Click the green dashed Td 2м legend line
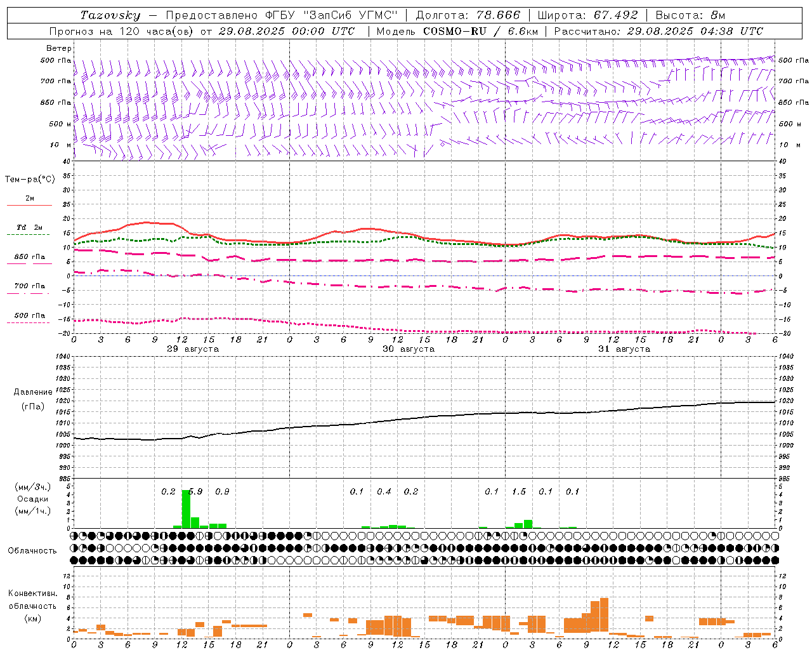 pos(28,235)
